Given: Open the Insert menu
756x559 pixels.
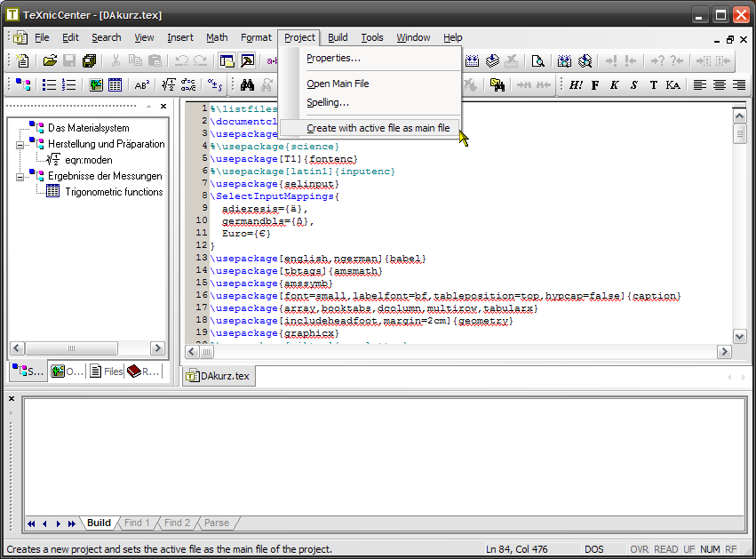Looking at the screenshot, I should click(x=180, y=37).
